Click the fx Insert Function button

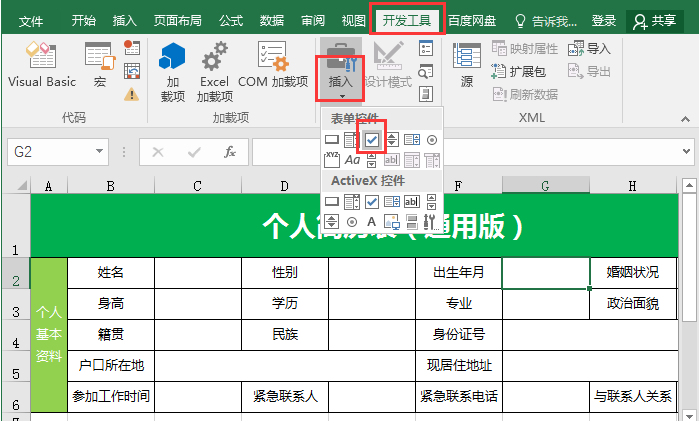(x=230, y=152)
